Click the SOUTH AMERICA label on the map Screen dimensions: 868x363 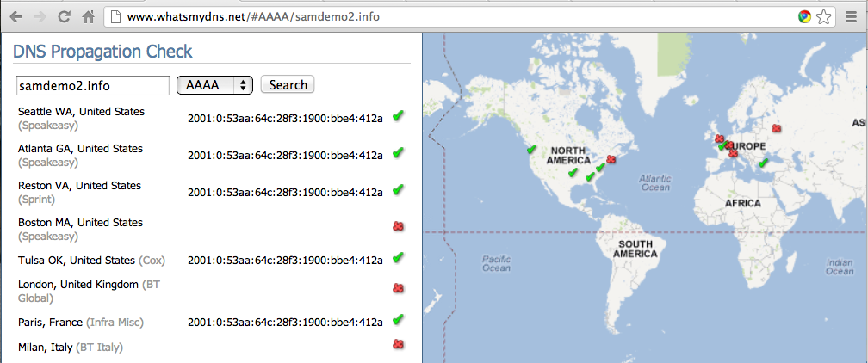click(x=635, y=249)
